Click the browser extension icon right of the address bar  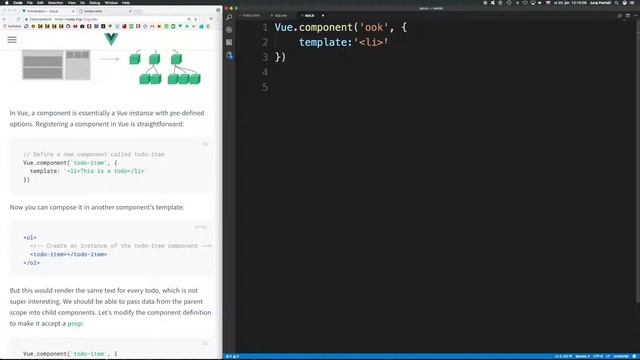pyautogui.click(x=211, y=19)
